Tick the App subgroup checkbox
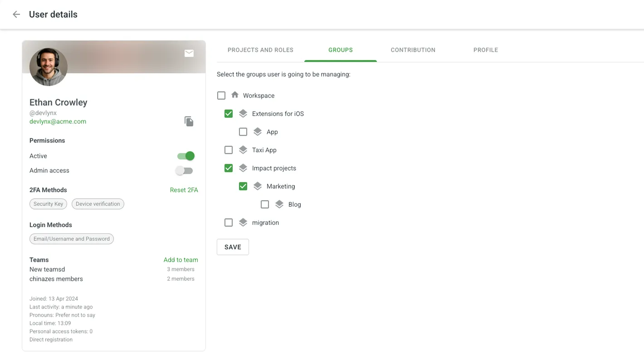Screen dimensions: 644x362 pyautogui.click(x=243, y=132)
